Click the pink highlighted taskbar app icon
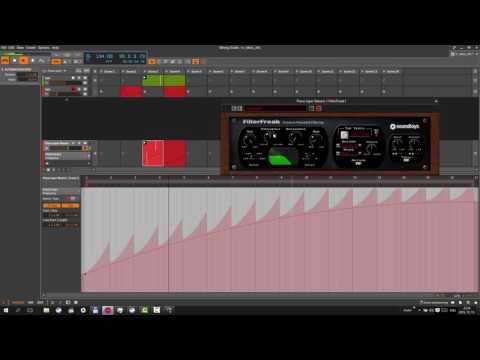Viewport: 480px width, 360px height. tap(108, 310)
